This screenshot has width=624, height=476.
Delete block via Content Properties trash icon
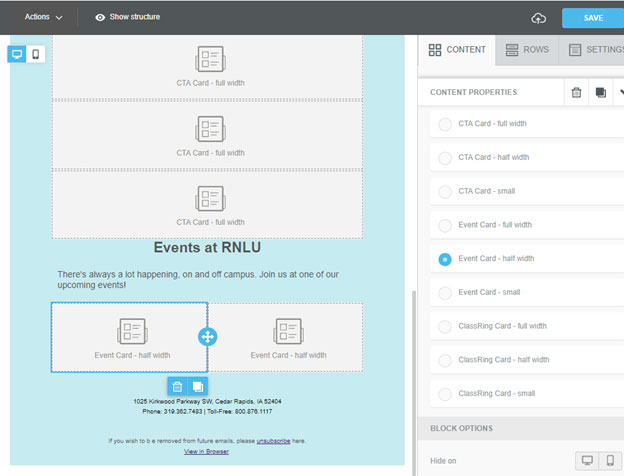[576, 92]
